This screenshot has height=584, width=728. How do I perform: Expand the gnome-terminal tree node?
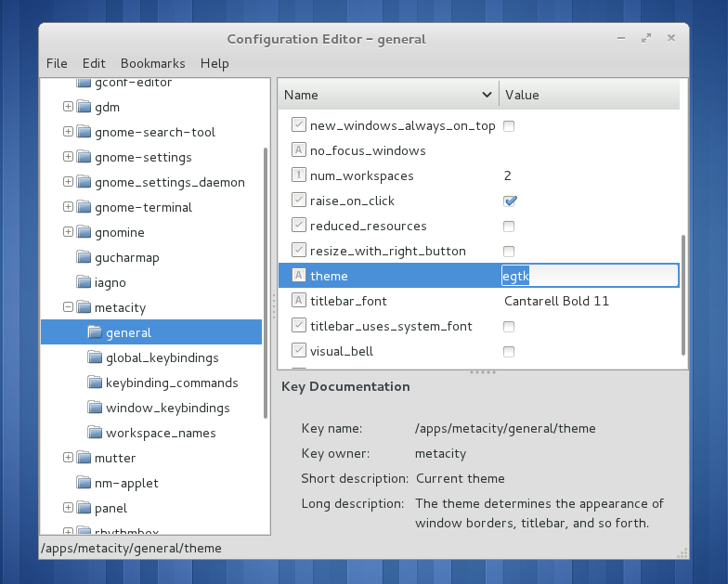[x=68, y=207]
